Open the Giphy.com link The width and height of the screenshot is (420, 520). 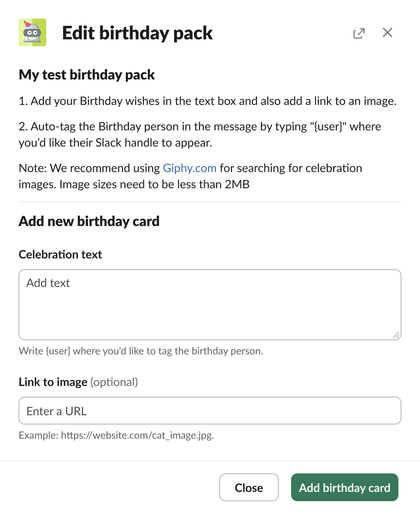(x=190, y=168)
